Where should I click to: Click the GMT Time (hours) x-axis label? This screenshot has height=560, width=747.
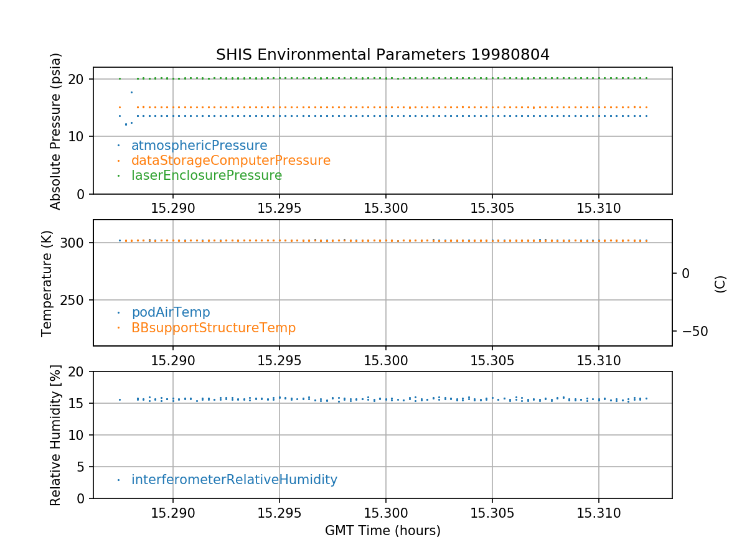(382, 531)
